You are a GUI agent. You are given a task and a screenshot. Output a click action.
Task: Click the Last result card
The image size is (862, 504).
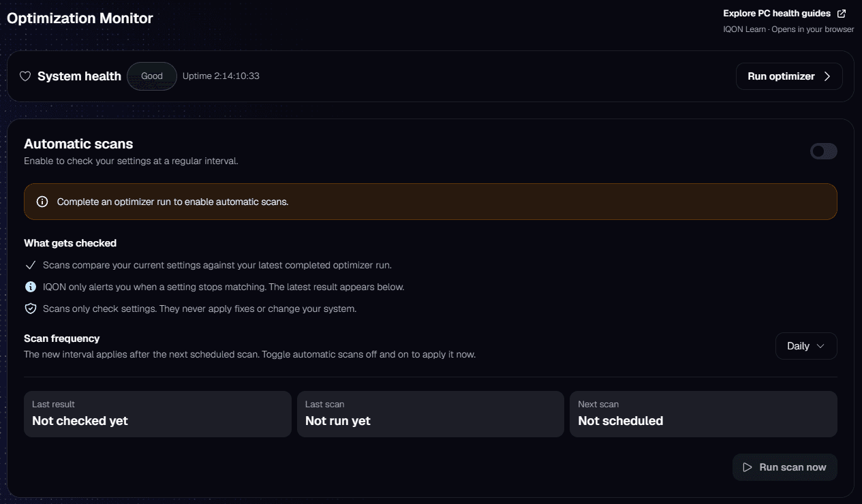(x=157, y=414)
